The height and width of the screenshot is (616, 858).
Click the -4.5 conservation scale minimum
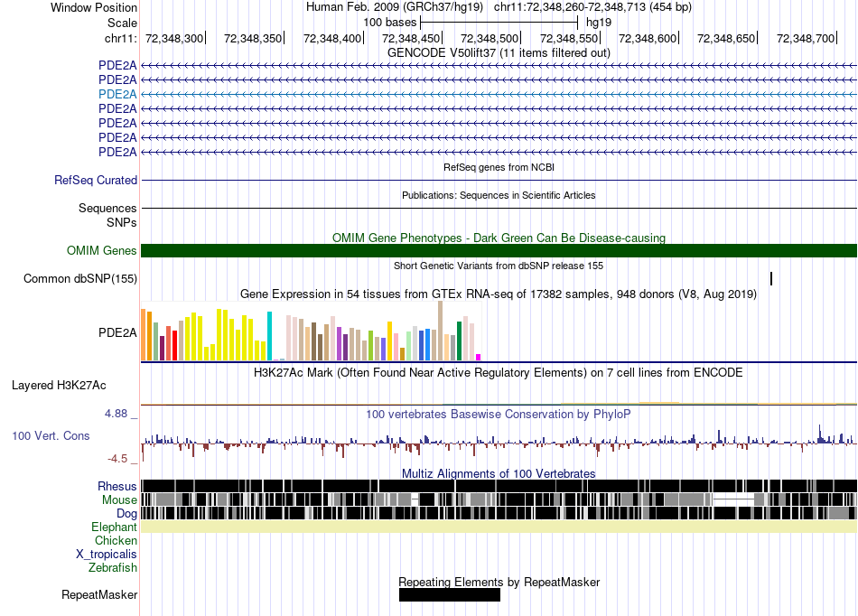point(117,459)
